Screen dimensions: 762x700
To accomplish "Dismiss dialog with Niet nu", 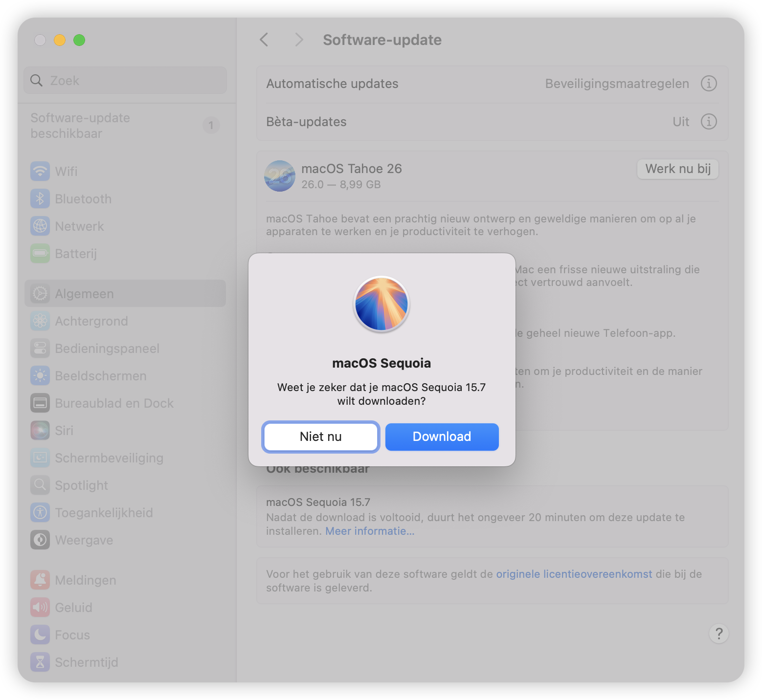I will [x=321, y=437].
